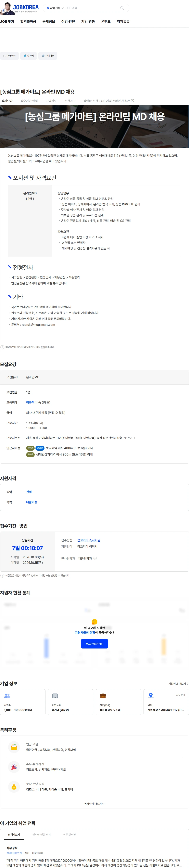This screenshot has height=868, width=189.
Task: Click the 직무경험 essay heading
Action: pos(12,848)
